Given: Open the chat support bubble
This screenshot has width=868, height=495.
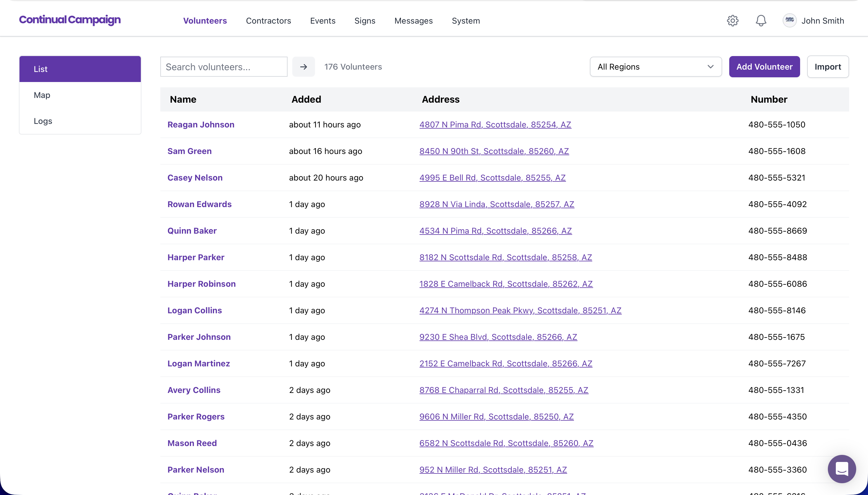Looking at the screenshot, I should click(x=842, y=469).
